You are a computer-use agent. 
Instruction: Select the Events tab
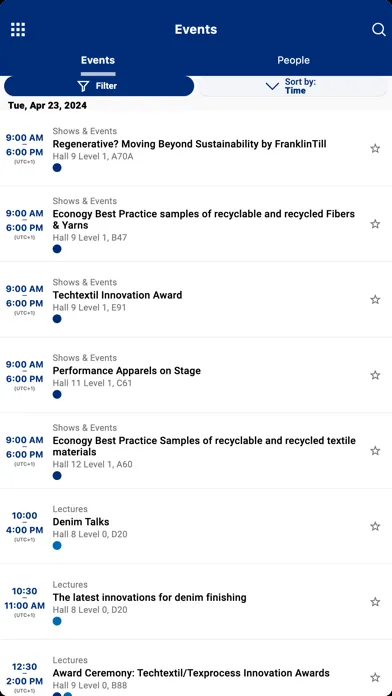(x=98, y=60)
